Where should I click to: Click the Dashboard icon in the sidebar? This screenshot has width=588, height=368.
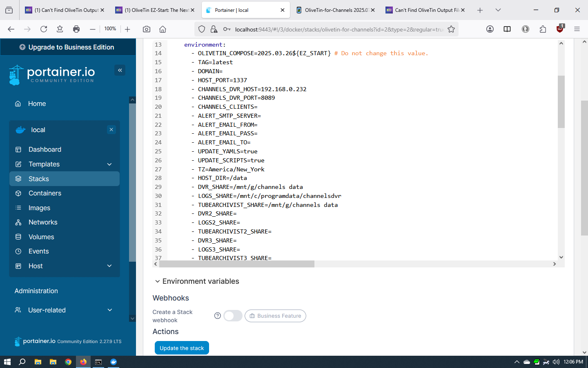[x=18, y=150]
